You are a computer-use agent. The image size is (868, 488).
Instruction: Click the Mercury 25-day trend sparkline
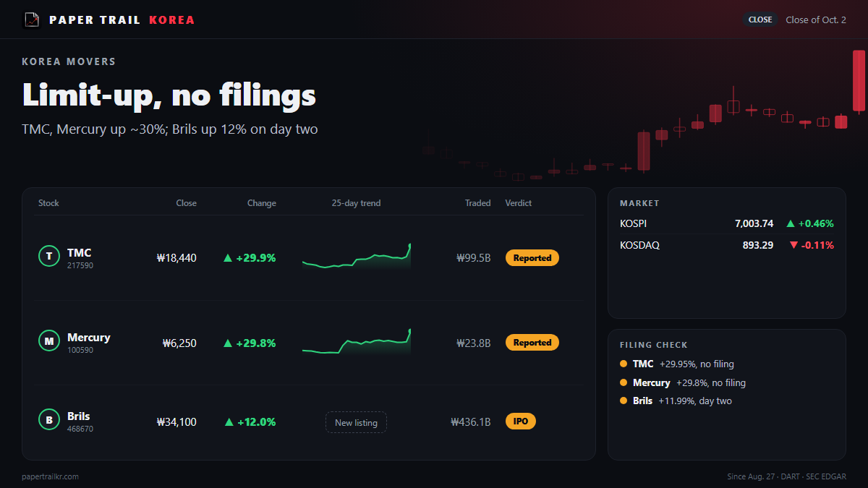(x=357, y=342)
